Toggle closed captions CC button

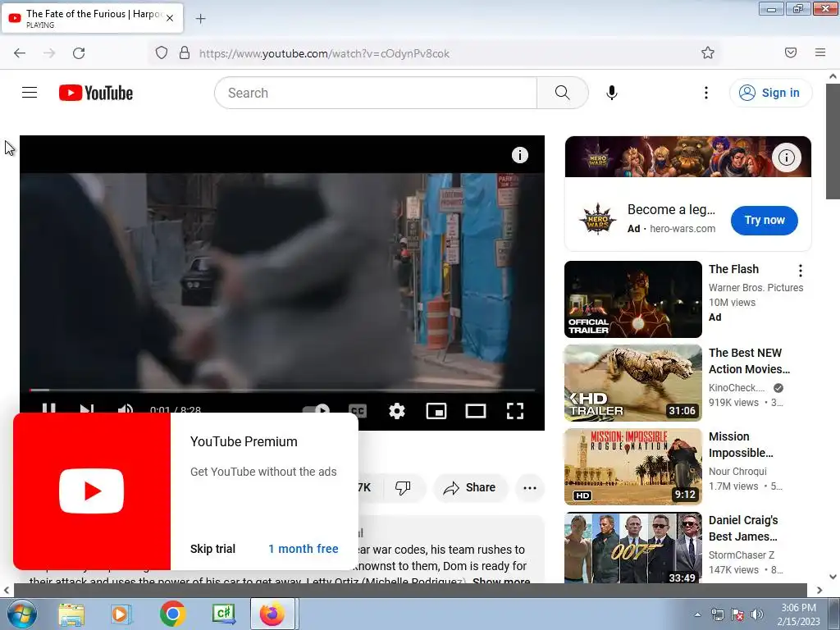click(358, 411)
